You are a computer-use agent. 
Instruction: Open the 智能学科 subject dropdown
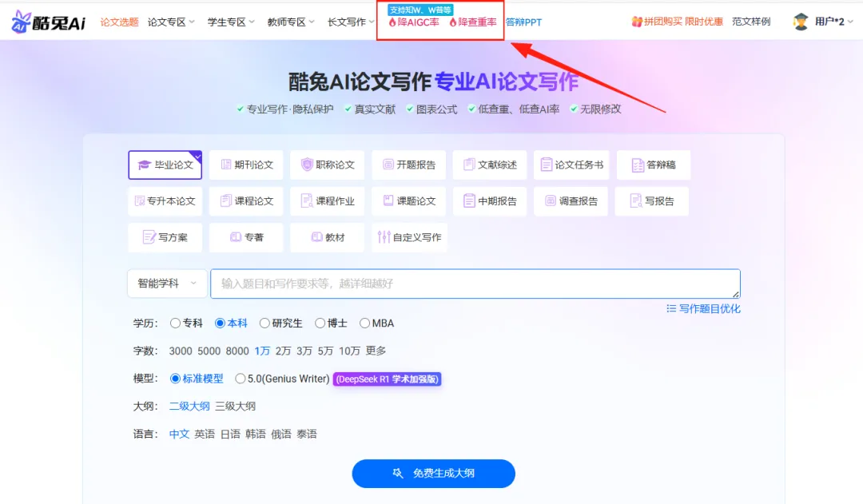click(x=167, y=284)
